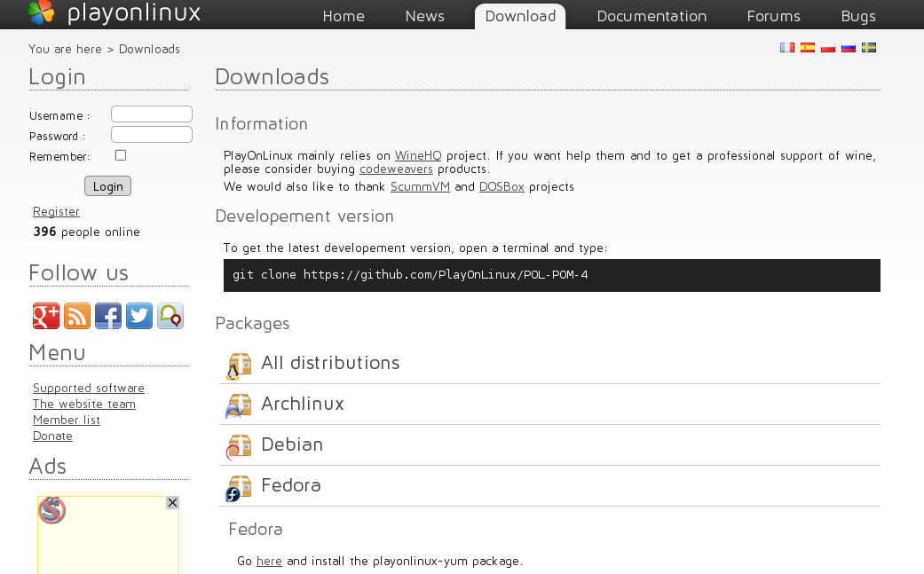
Task: Open the Member list link
Action: [67, 420]
